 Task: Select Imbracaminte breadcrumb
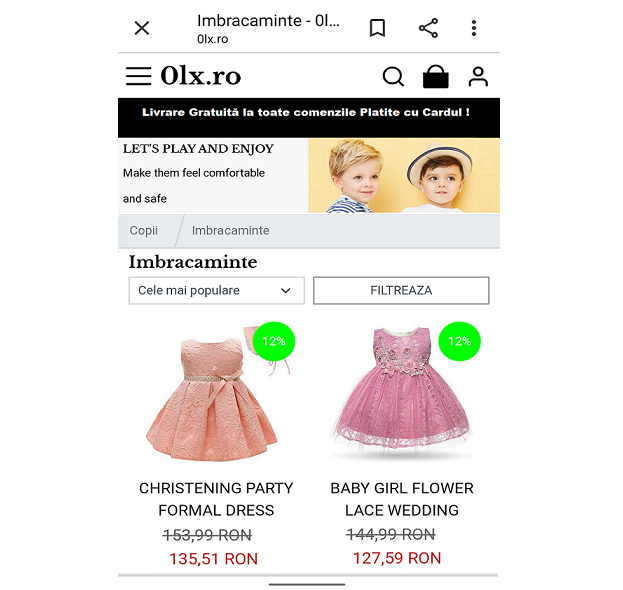(230, 230)
